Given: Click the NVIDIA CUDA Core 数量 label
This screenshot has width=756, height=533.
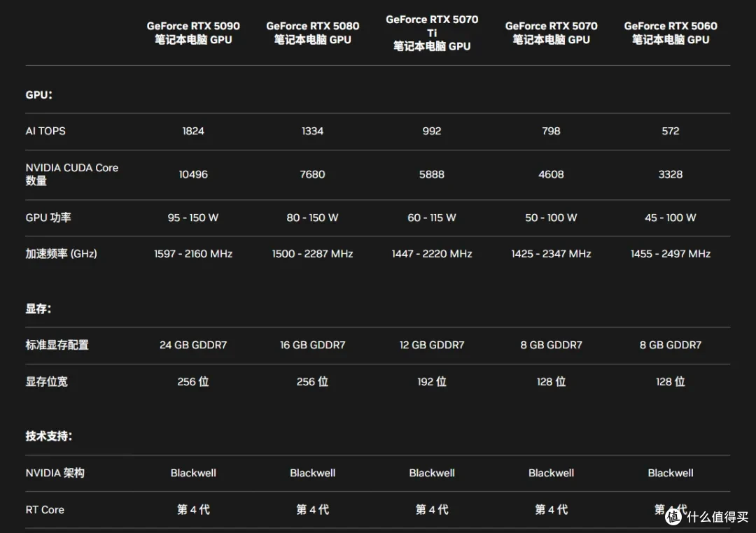Looking at the screenshot, I should click(x=72, y=174).
